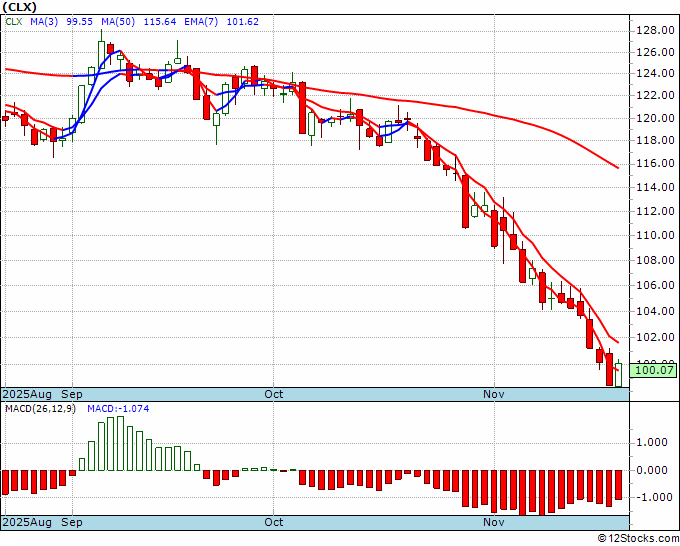Click the MACD:-1.074 value label

[x=118, y=409]
